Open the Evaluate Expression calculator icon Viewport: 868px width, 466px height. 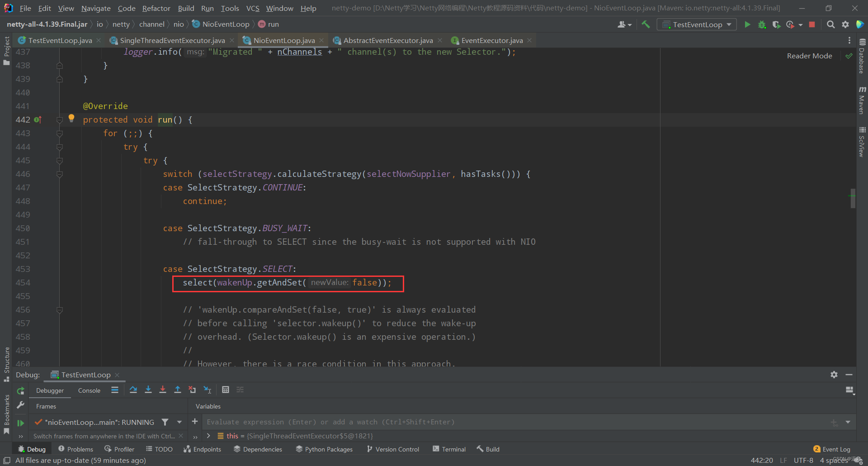226,390
